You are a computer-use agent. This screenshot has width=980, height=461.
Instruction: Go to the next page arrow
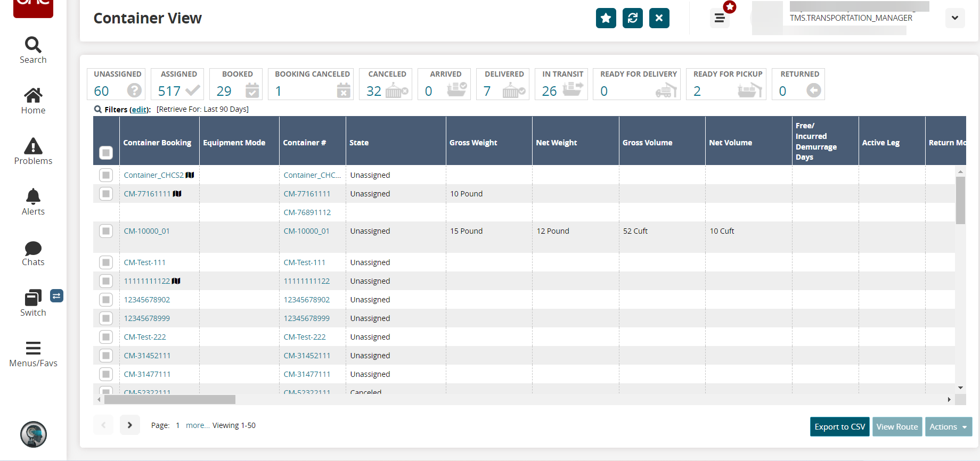click(129, 425)
